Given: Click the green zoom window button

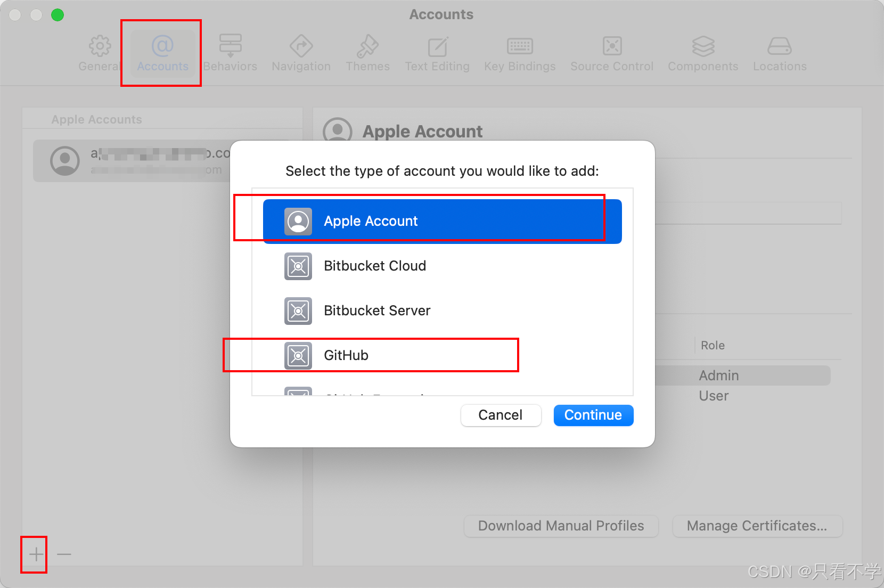Looking at the screenshot, I should [58, 15].
